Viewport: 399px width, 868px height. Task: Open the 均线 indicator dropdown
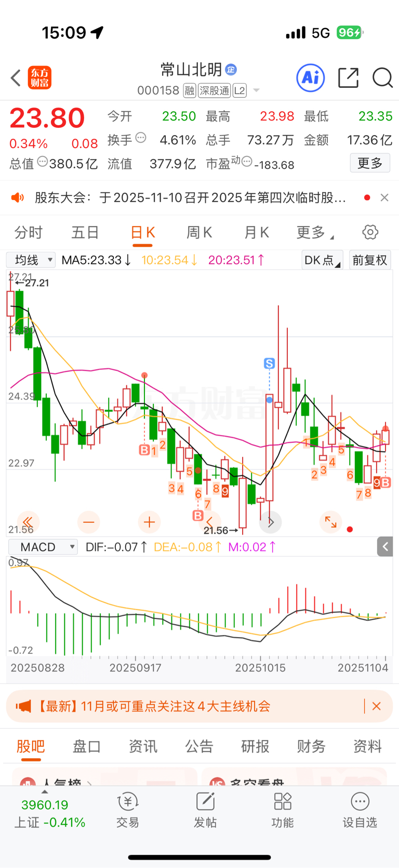pos(31,260)
